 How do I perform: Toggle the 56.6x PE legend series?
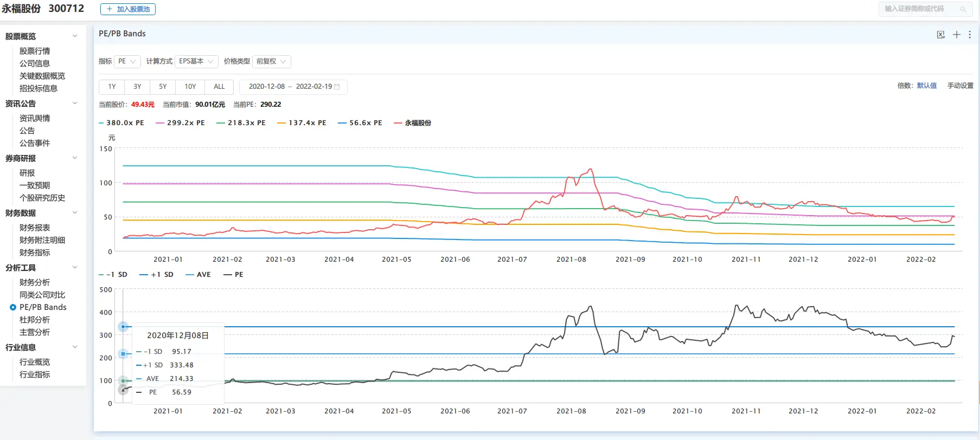(x=360, y=123)
